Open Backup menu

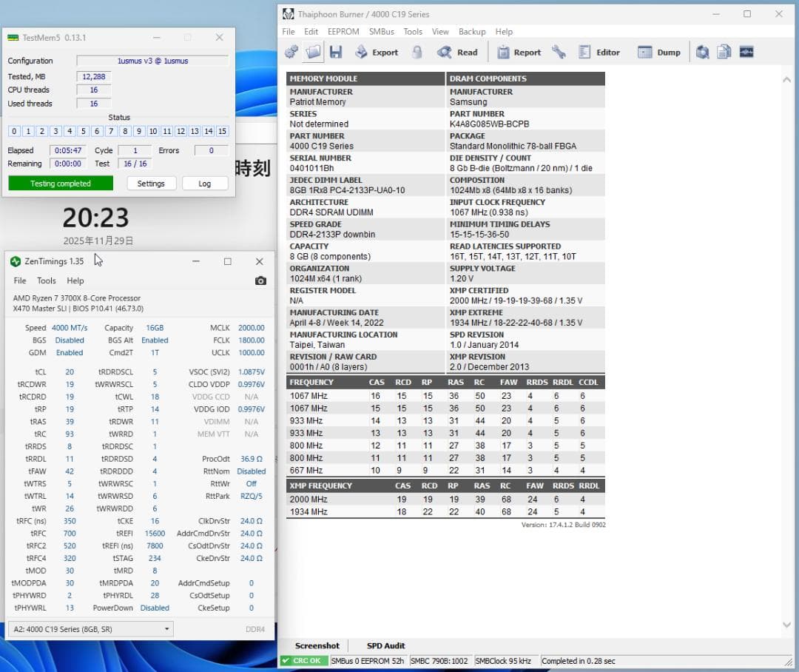pos(472,32)
